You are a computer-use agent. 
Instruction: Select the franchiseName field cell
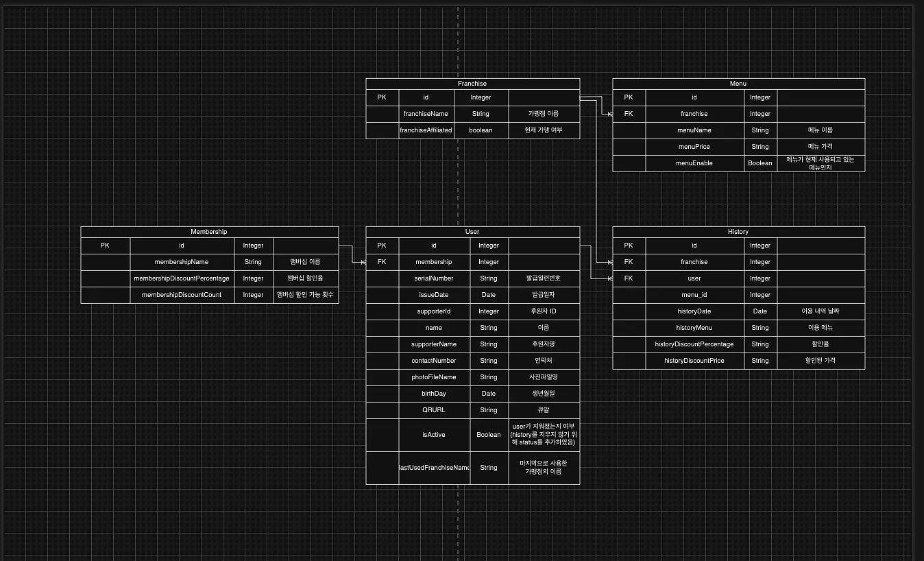coord(426,114)
